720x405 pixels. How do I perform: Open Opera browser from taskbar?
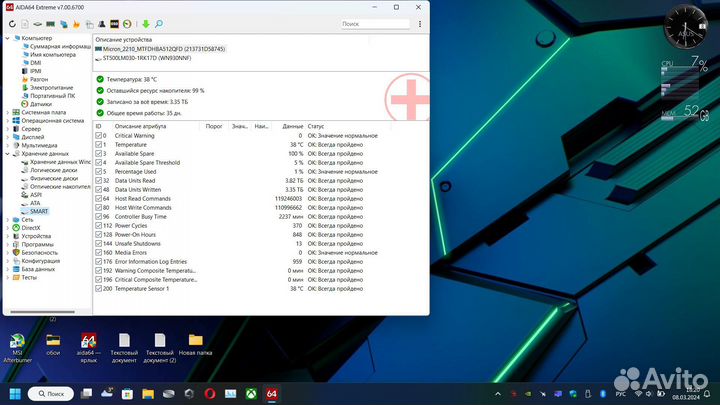[210, 394]
